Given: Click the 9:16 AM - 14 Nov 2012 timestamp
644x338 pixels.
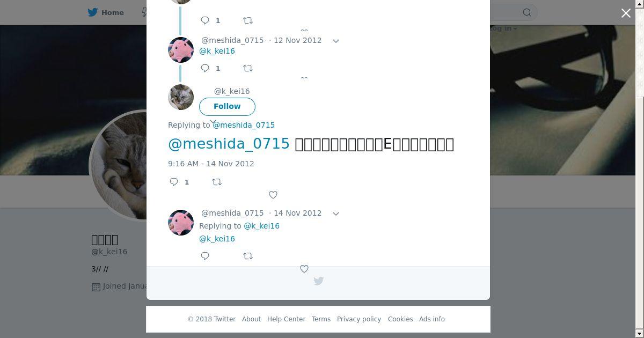Looking at the screenshot, I should (x=211, y=164).
